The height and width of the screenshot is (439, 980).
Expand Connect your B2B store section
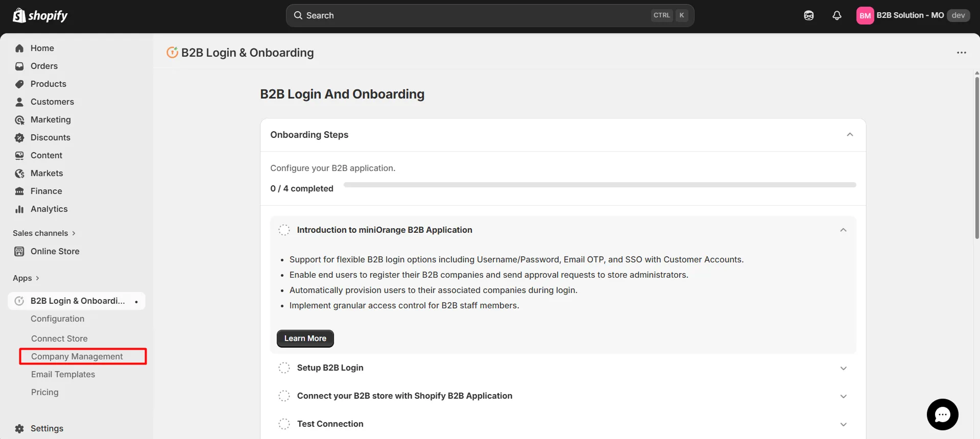point(844,396)
